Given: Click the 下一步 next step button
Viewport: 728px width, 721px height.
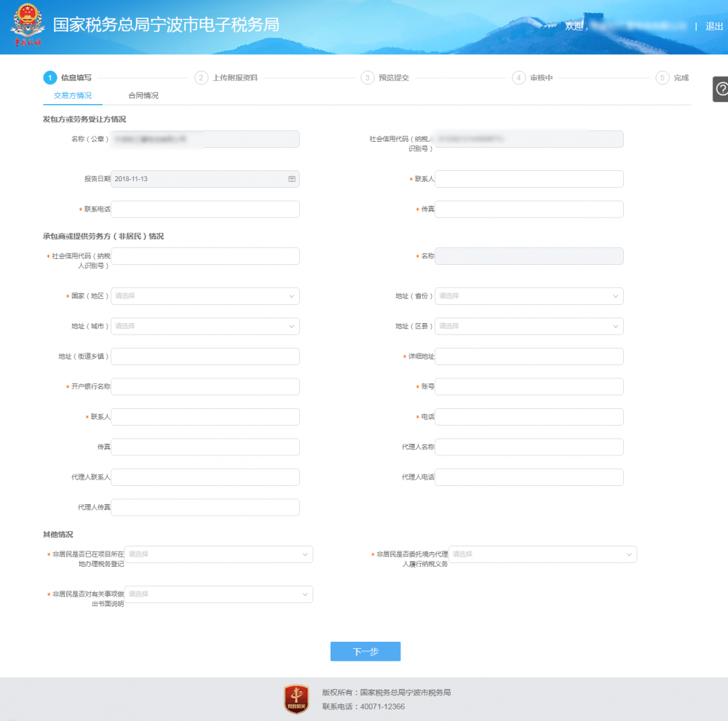Looking at the screenshot, I should click(x=365, y=651).
